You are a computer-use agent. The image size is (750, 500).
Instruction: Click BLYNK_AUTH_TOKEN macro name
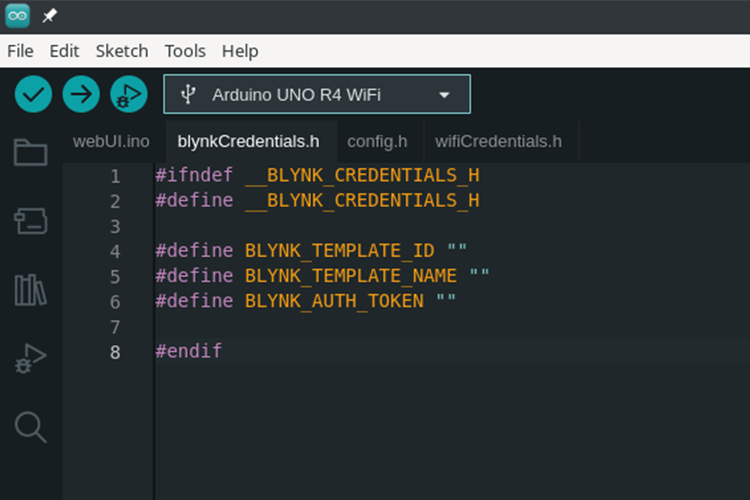click(x=334, y=301)
